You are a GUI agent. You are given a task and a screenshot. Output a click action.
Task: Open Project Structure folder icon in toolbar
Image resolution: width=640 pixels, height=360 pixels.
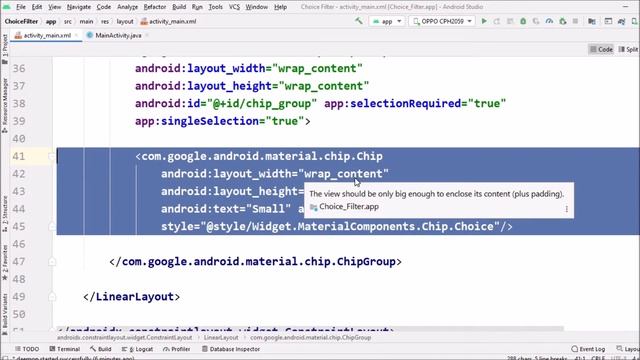[x=592, y=21]
